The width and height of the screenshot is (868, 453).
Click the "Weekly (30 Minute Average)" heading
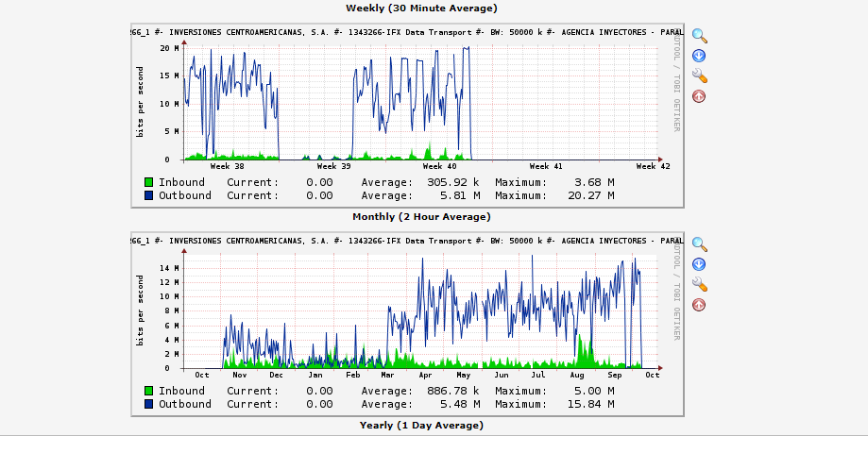(421, 8)
